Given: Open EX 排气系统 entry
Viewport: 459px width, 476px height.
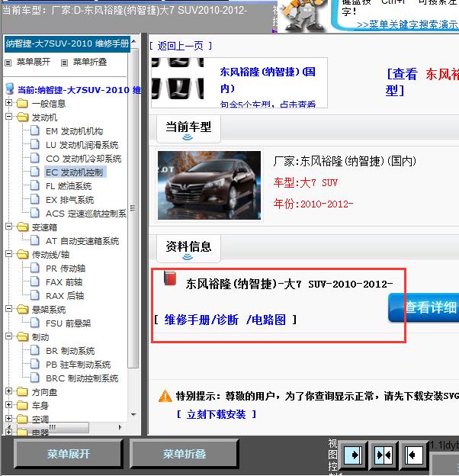Looking at the screenshot, I should pyautogui.click(x=70, y=200).
